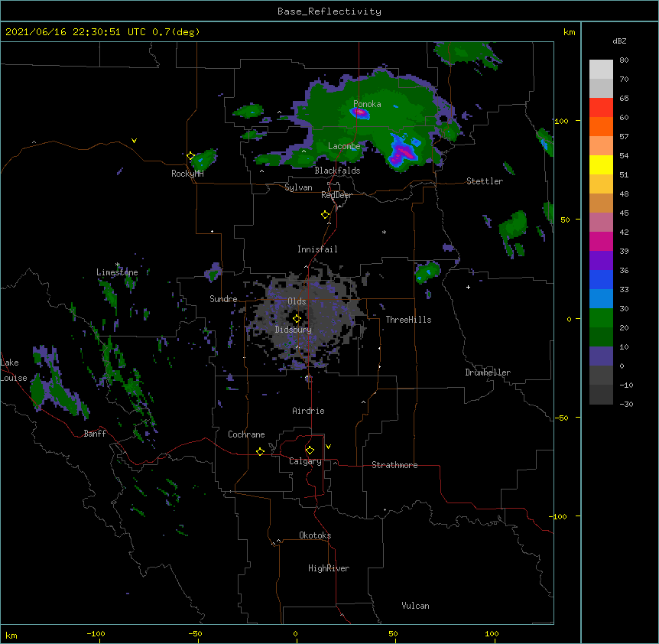This screenshot has width=659, height=644.
Task: Click the yellow marker above RockyMH
Action: click(190, 155)
